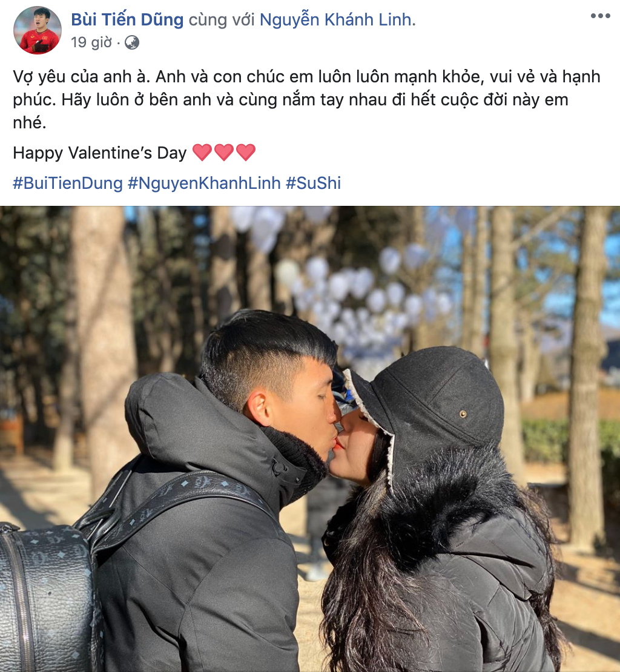The image size is (620, 672).
Task: Click the 19 giờ post timestamp
Action: [91, 42]
